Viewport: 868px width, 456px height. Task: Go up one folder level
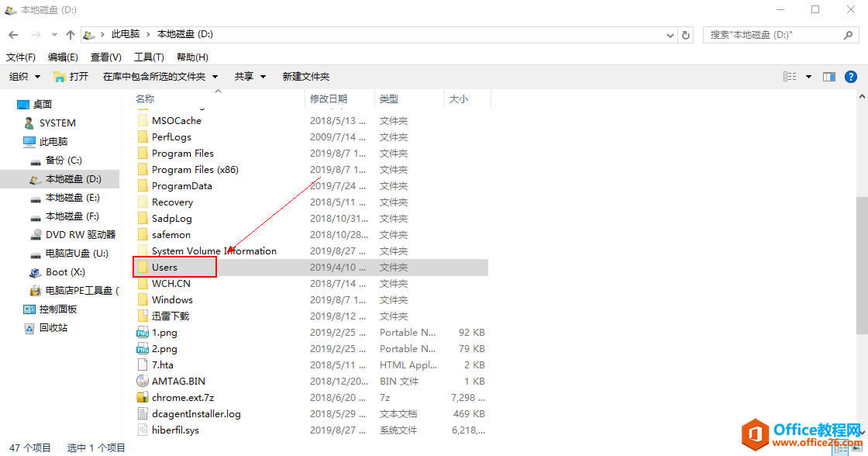tap(71, 34)
